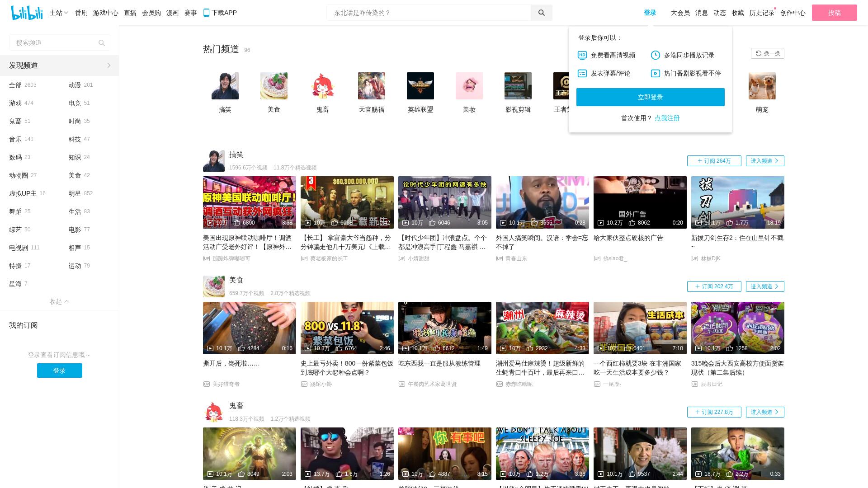868x488 pixels.
Task: Click sidebar 登录 button under 我的订阅
Action: [60, 371]
